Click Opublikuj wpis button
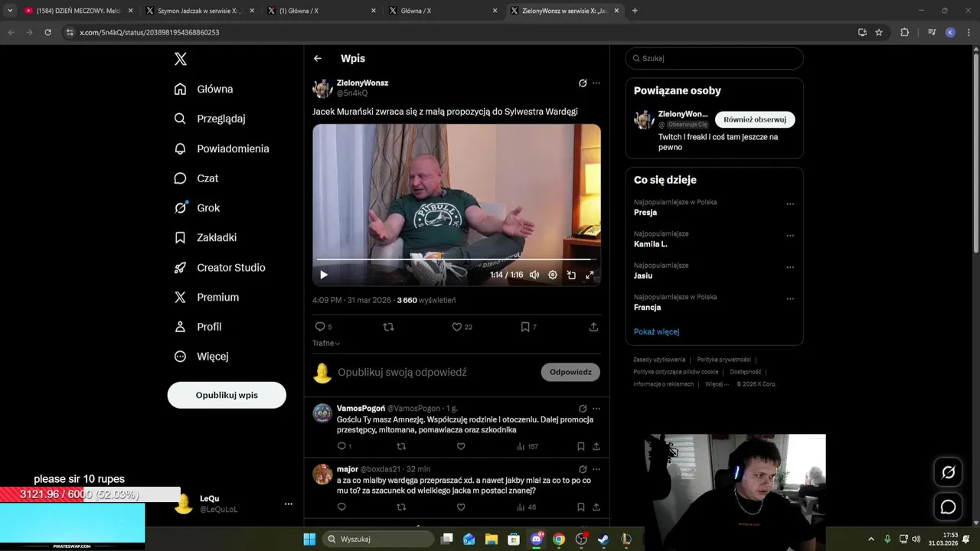Viewport: 980px width, 551px height. coord(227,395)
